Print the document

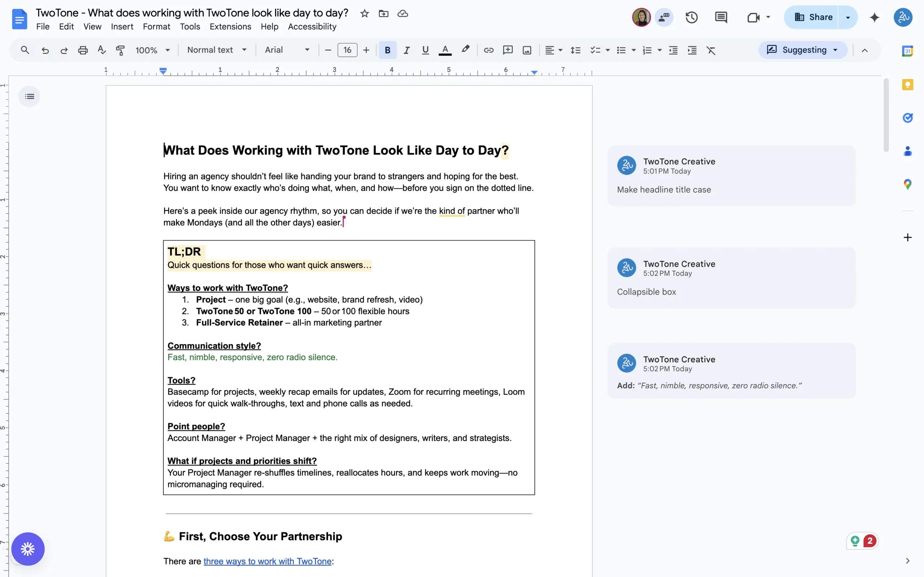[x=83, y=50]
